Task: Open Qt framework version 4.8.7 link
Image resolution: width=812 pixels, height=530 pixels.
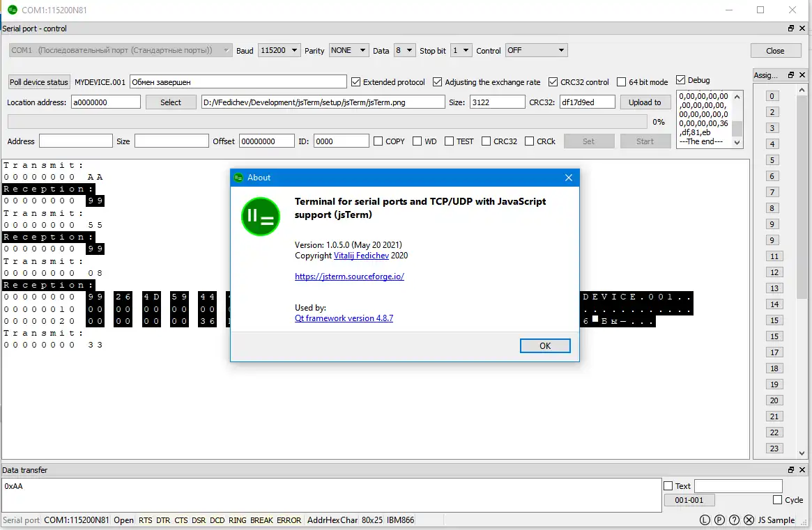Action: pos(344,318)
